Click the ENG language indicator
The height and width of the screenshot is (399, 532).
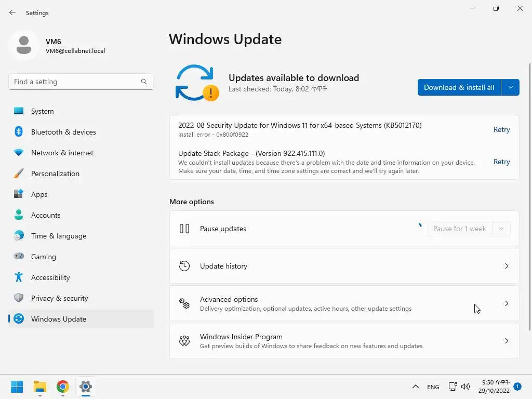coord(433,387)
